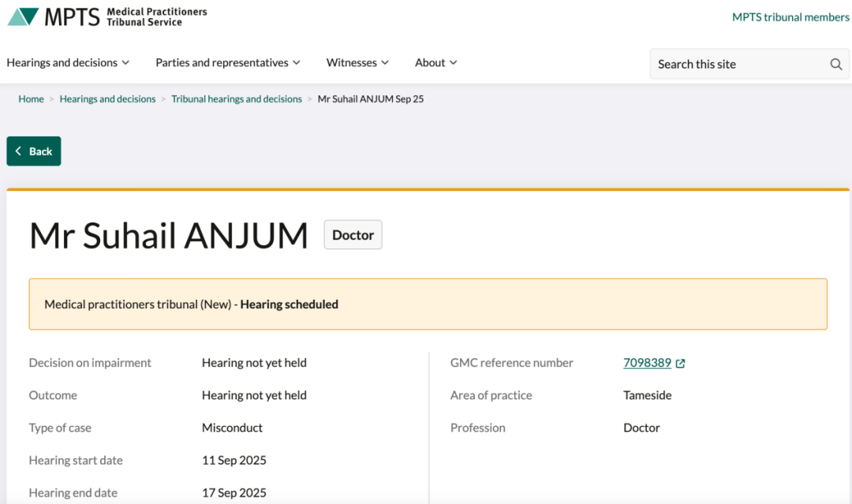Open Tribunal hearings and decisions breadcrumb
Viewport: 852px width, 504px height.
pos(237,99)
